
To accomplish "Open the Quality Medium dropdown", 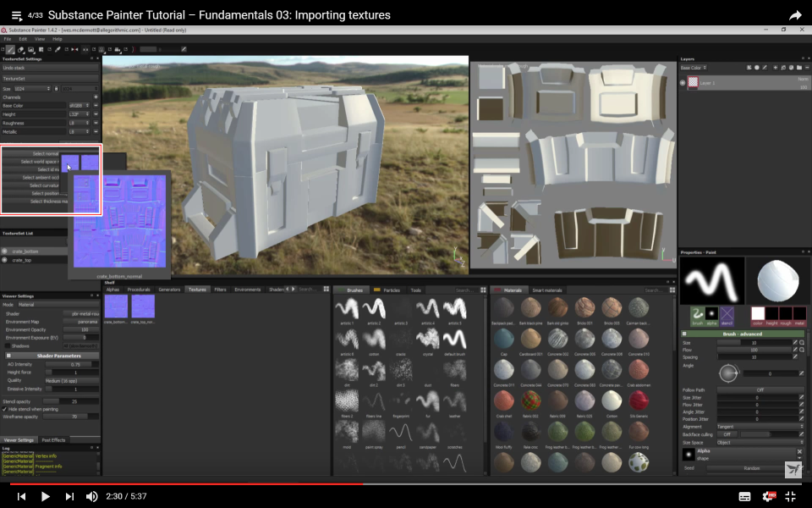I will pyautogui.click(x=71, y=381).
